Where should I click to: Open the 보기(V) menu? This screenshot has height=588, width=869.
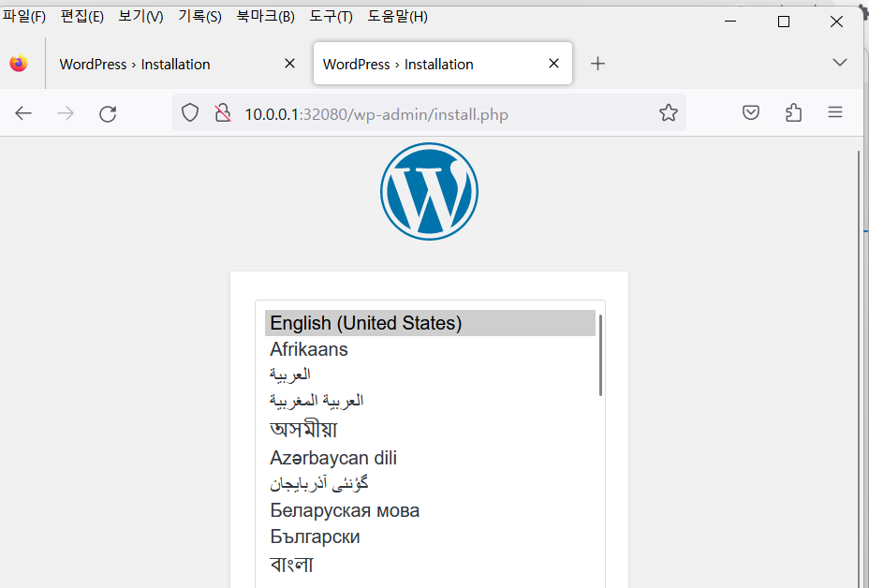140,17
